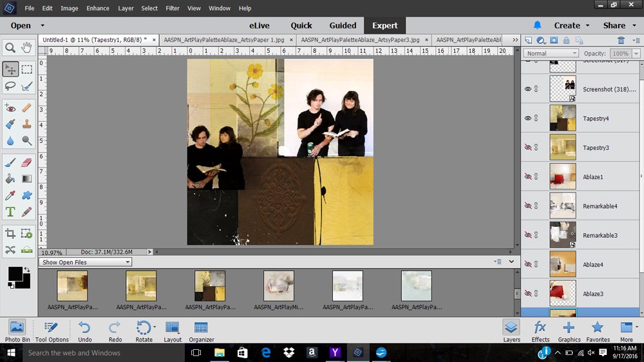Select the Red Eye Removal tool
644x362 pixels.
pos(10,108)
